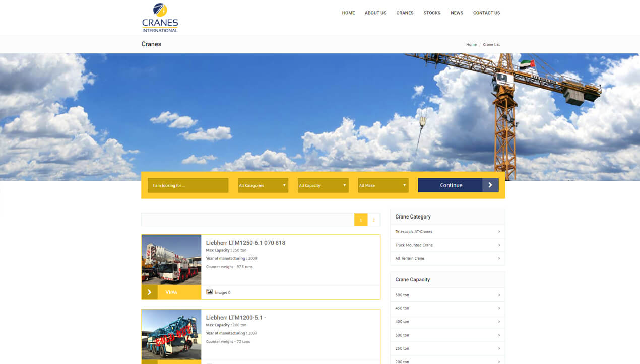
Task: Open the ABOUT US menu item
Action: pos(375,13)
